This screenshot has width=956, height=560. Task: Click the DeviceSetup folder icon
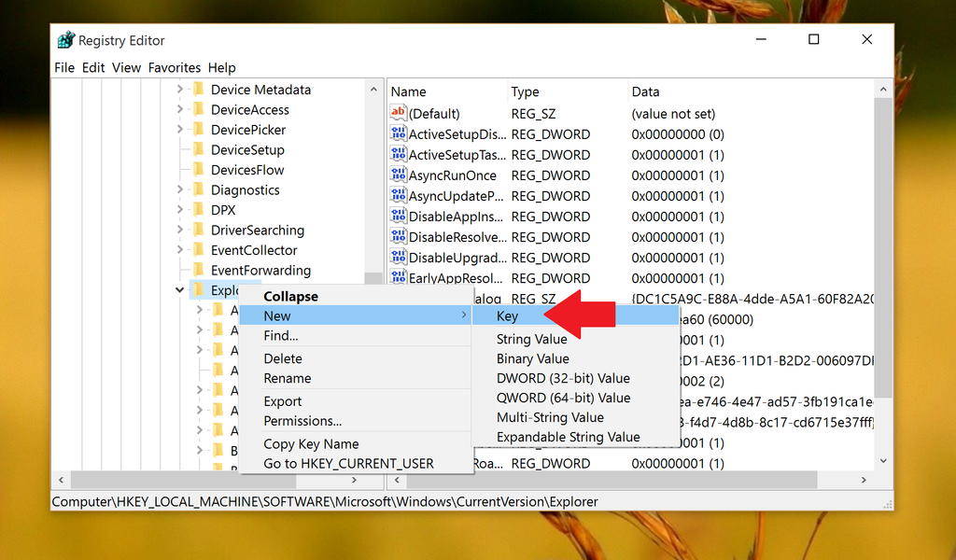tap(199, 150)
